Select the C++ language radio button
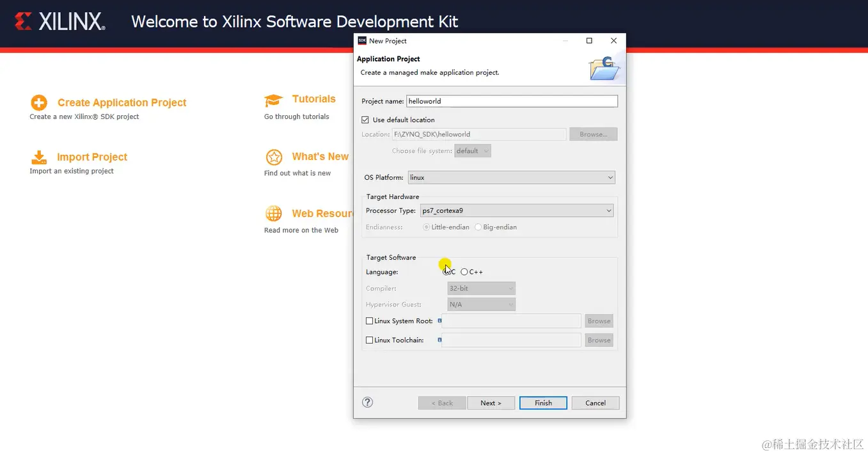Viewport: 868px width, 455px height. [464, 272]
